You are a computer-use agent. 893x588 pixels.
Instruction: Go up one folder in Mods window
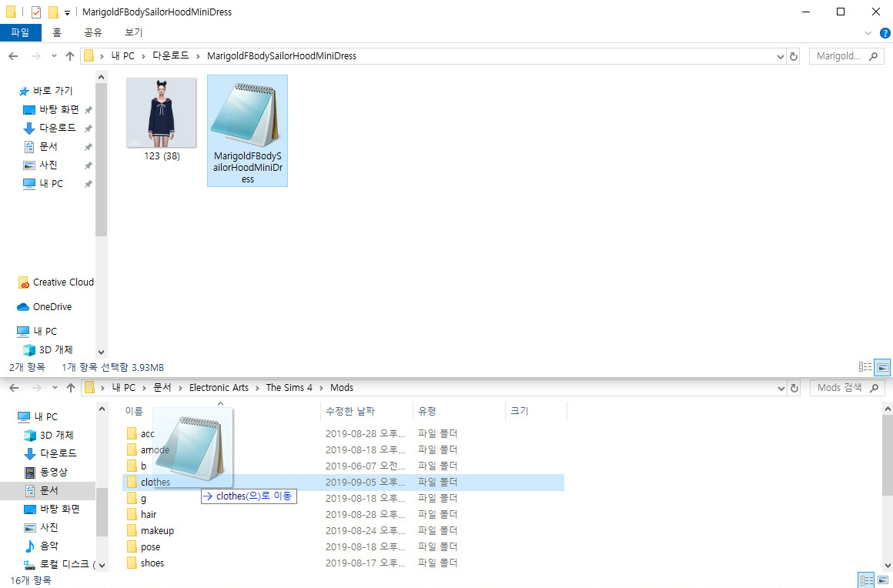click(71, 388)
